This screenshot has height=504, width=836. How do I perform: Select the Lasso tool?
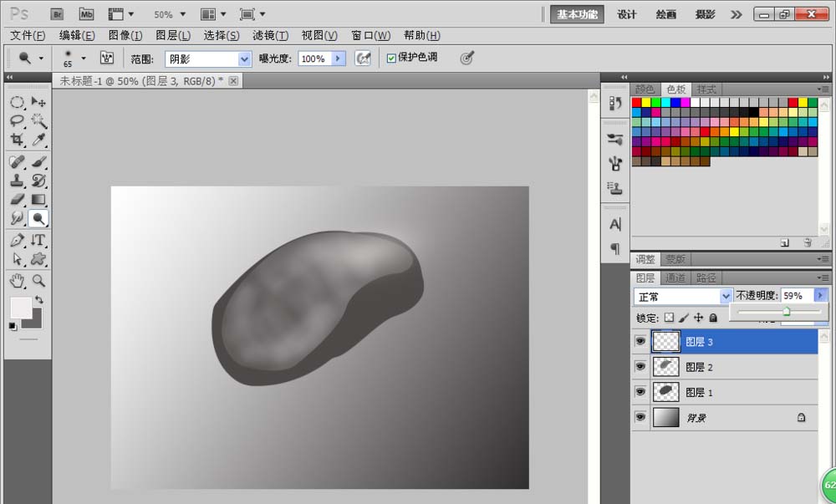point(17,121)
